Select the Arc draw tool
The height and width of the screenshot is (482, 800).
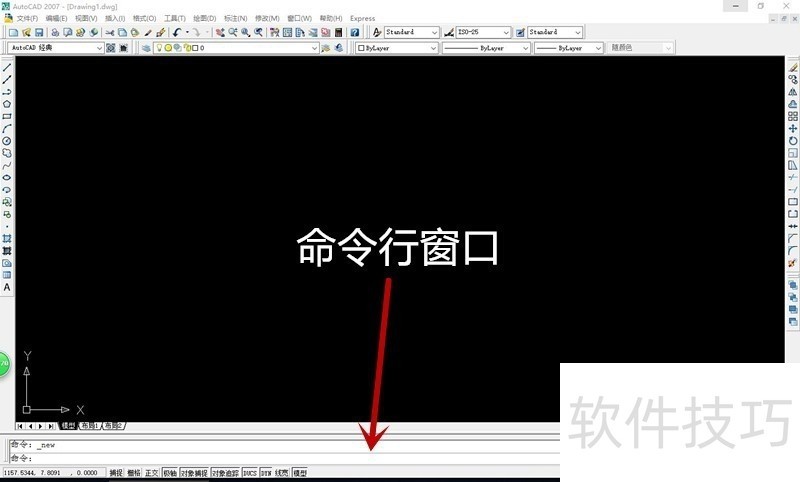pyautogui.click(x=7, y=129)
